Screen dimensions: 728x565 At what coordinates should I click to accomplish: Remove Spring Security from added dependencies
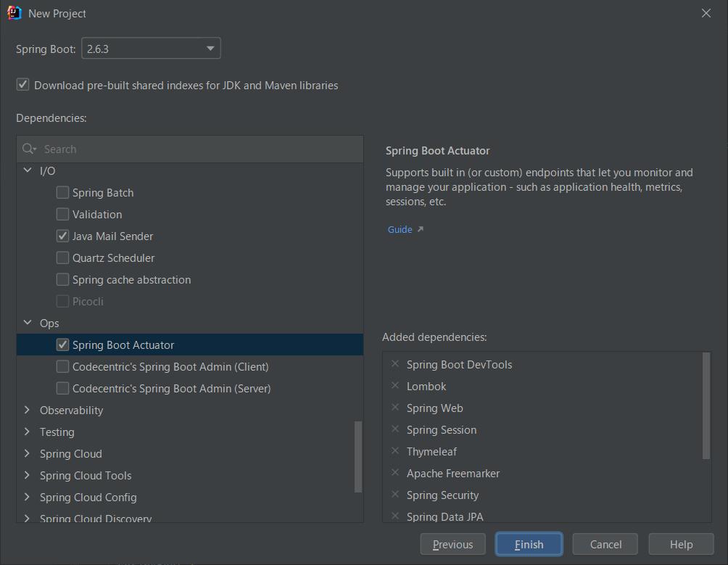(x=395, y=495)
